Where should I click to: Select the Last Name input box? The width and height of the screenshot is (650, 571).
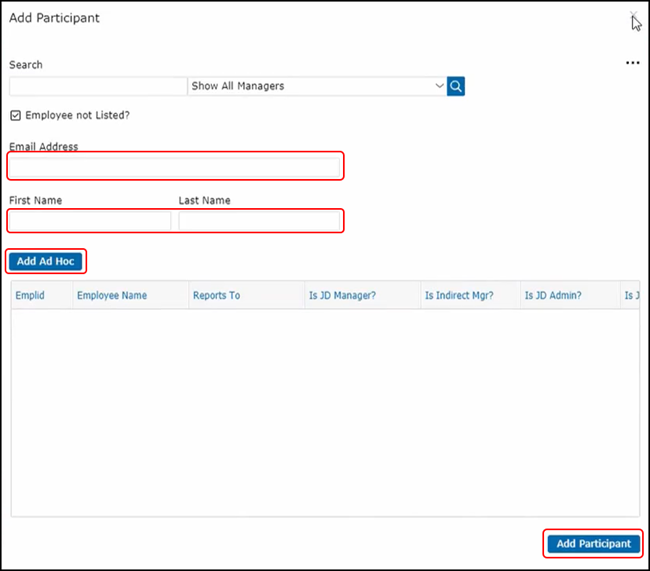coord(260,220)
